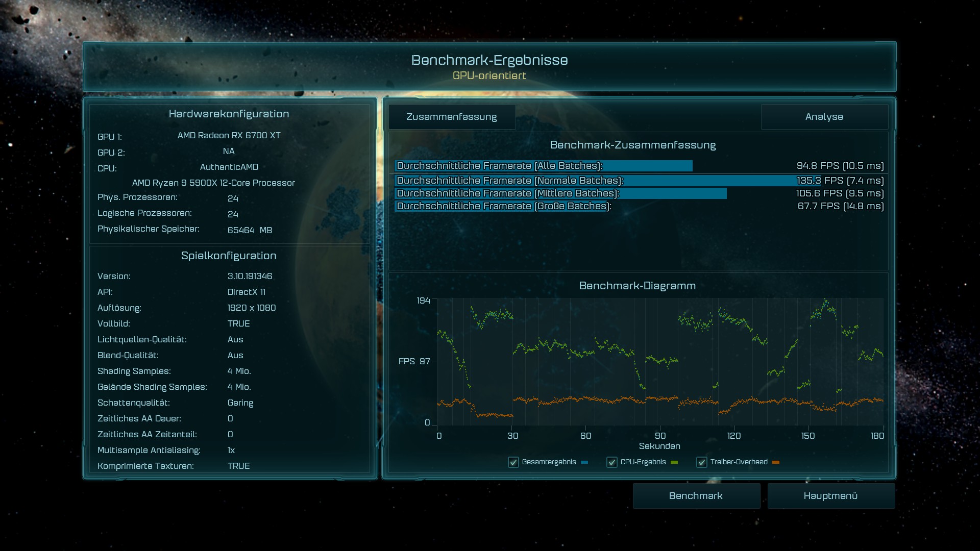Toggle the Gesamtergebnis checkbox
The image size is (980, 551).
[x=513, y=462]
